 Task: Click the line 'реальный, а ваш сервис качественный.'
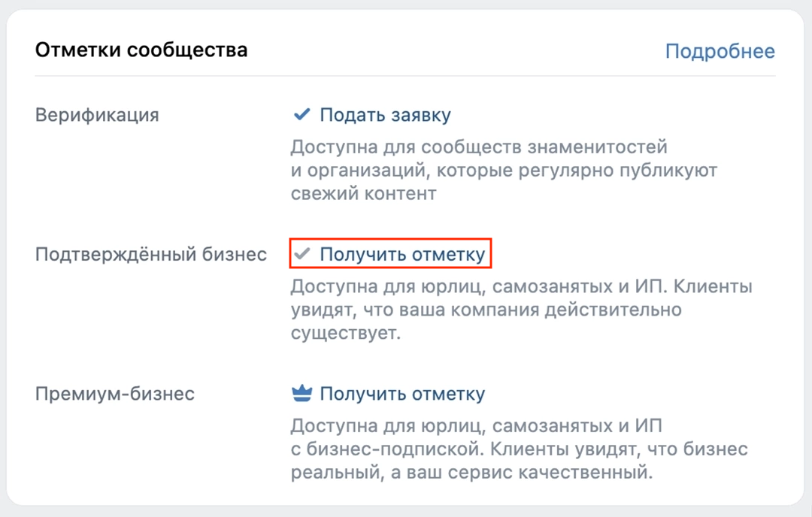[469, 473]
